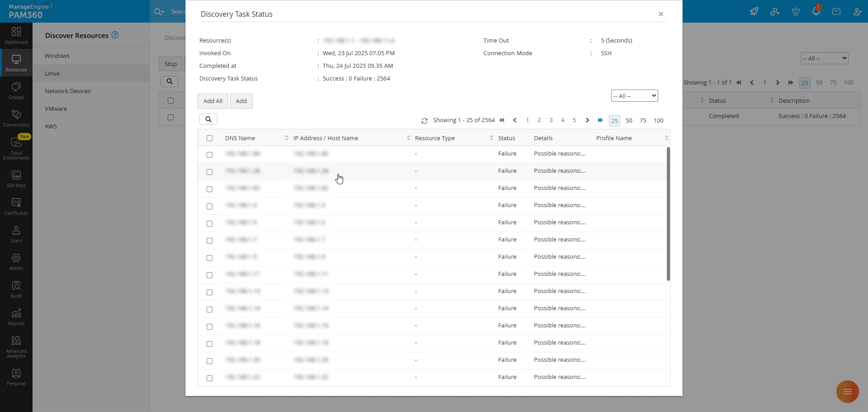Check the third row's checkbox
868x412 pixels.
pos(209,189)
